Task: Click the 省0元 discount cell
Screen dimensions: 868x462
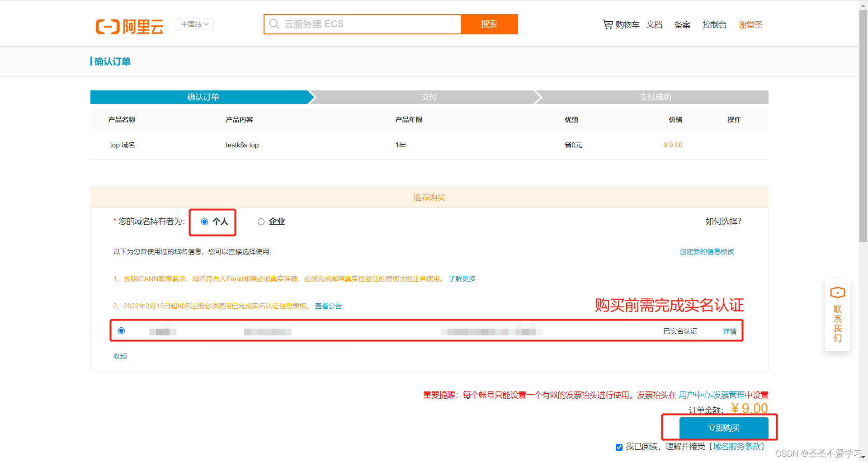Action: coord(573,145)
